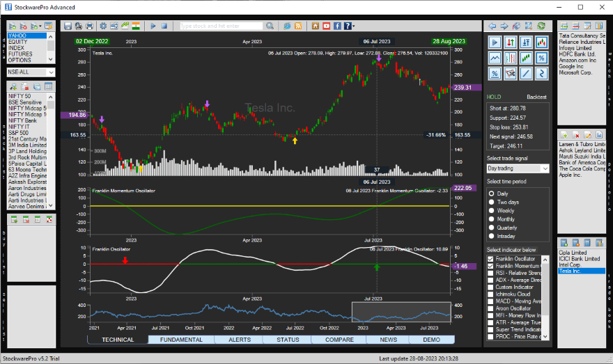613x364 pixels.
Task: Select the line chart type button
Action: click(x=495, y=58)
